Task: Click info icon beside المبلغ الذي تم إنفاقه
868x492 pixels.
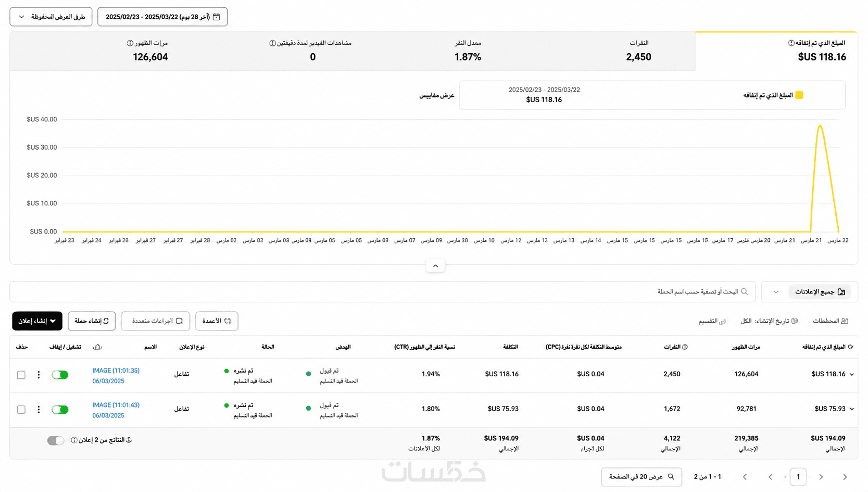Action: 791,43
